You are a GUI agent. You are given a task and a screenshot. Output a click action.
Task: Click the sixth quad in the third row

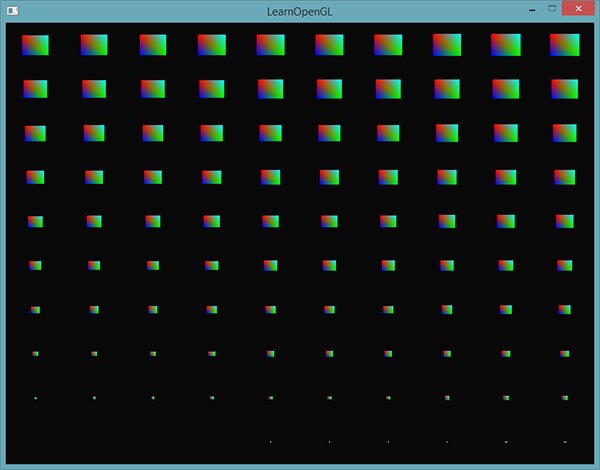tap(329, 133)
